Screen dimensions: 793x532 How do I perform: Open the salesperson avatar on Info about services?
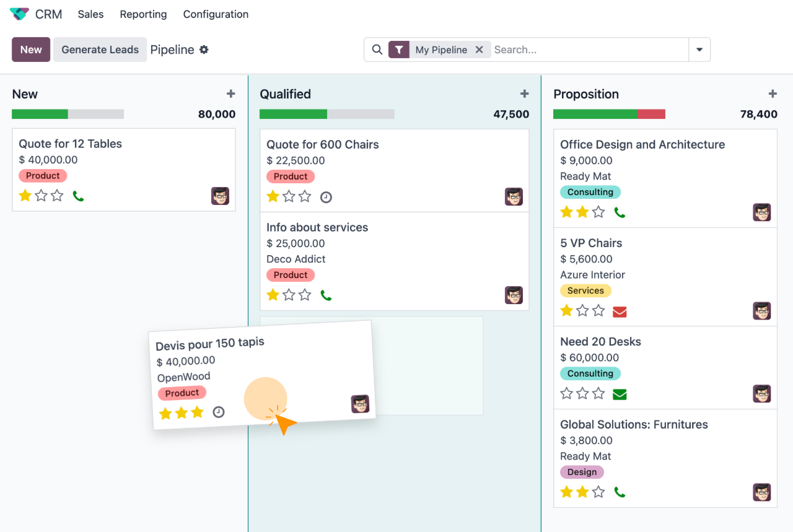(514, 295)
